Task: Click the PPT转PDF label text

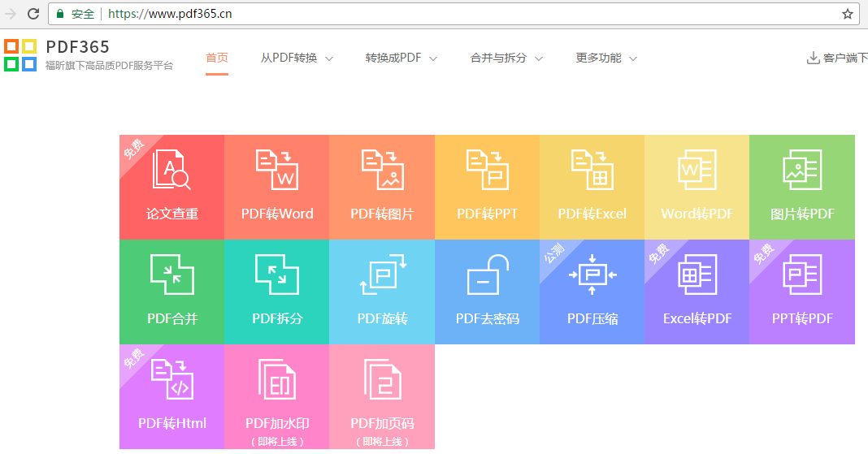Action: [x=803, y=318]
